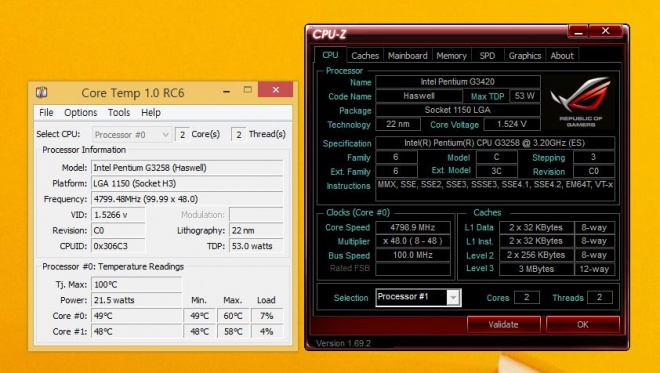Click the Level 3 cache value 3 MBytes
Image resolution: width=660 pixels, height=373 pixels.
(536, 269)
